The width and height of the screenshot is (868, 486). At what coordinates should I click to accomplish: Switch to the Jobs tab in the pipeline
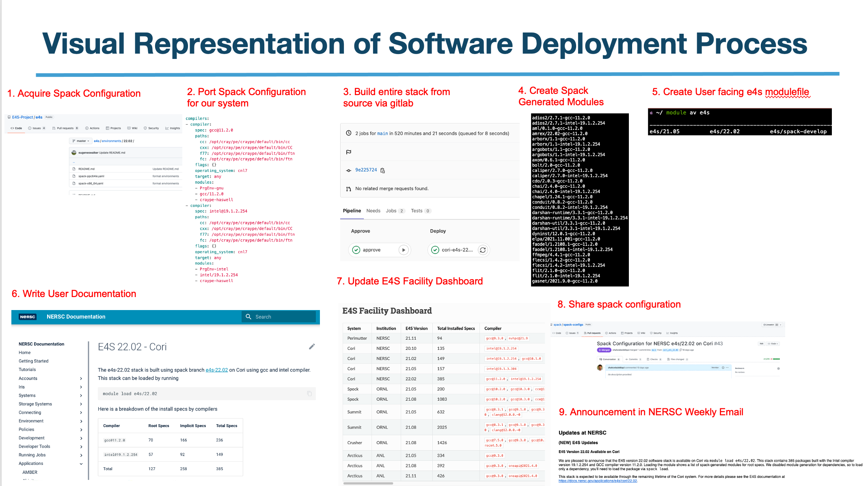[395, 210]
